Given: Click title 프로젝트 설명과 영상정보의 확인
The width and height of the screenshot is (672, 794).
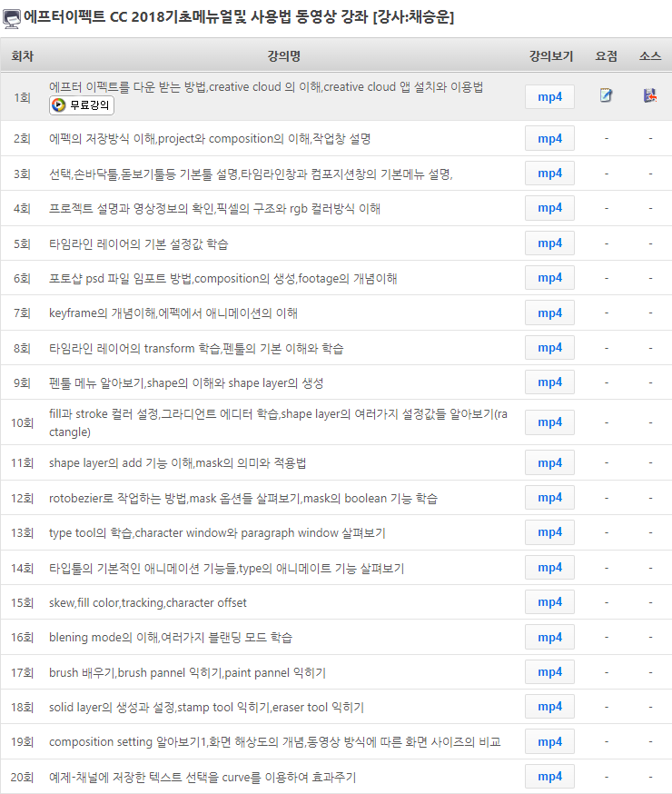Looking at the screenshot, I should pos(214,209).
